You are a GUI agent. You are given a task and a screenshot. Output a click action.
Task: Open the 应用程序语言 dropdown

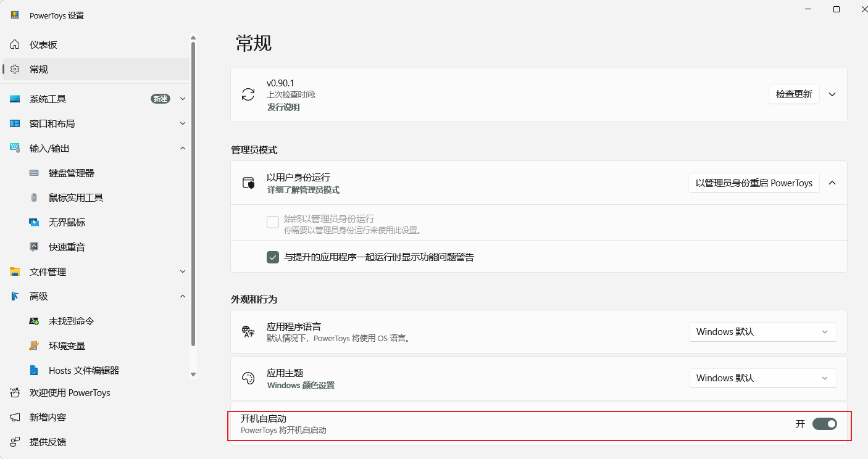tap(762, 332)
